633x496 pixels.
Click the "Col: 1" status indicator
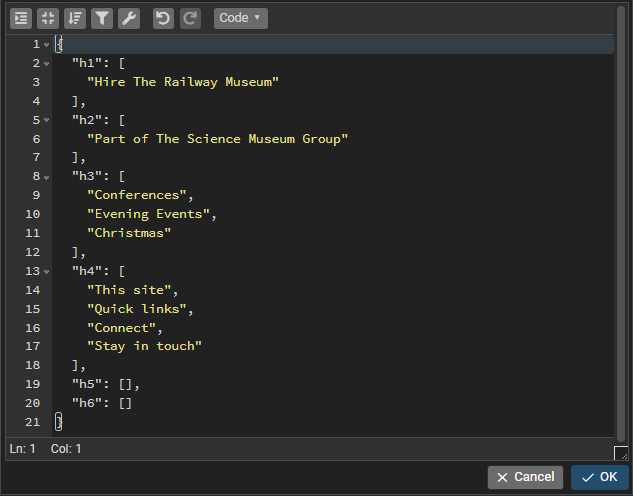click(x=66, y=449)
